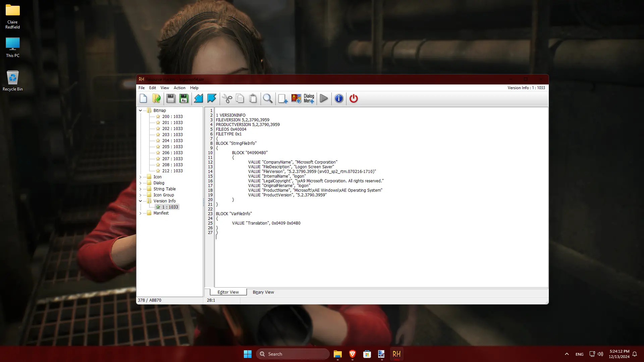Select bitmap resource 206 : 1033
The height and width of the screenshot is (362, 644).
[172, 153]
